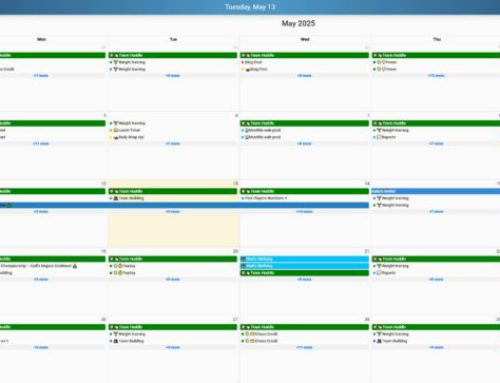Select day number 13 in highlighted cell
The width and height of the screenshot is (500, 383).
click(x=235, y=183)
